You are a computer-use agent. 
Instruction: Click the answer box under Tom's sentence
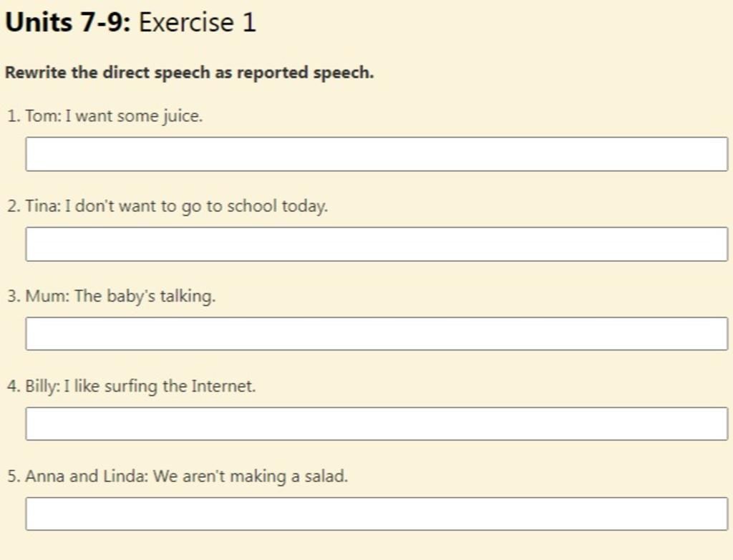377,154
